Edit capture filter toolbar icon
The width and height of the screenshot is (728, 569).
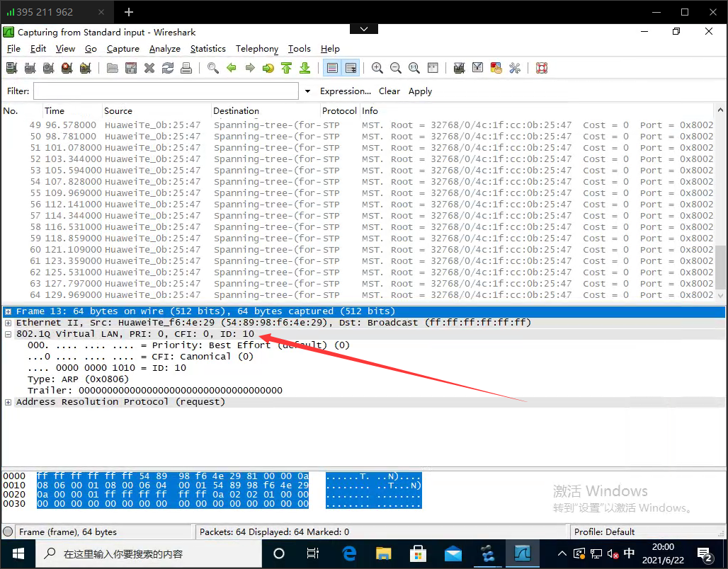pyautogui.click(x=459, y=68)
